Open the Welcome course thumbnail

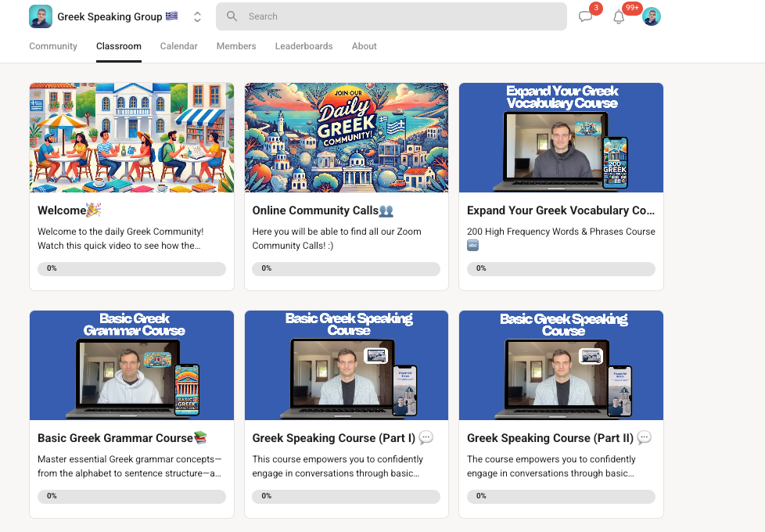[131, 138]
